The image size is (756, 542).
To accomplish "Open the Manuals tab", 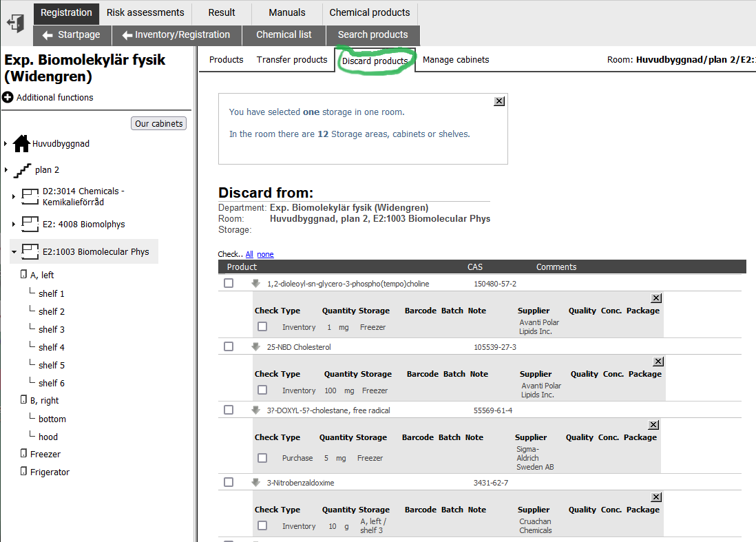I will [x=287, y=13].
